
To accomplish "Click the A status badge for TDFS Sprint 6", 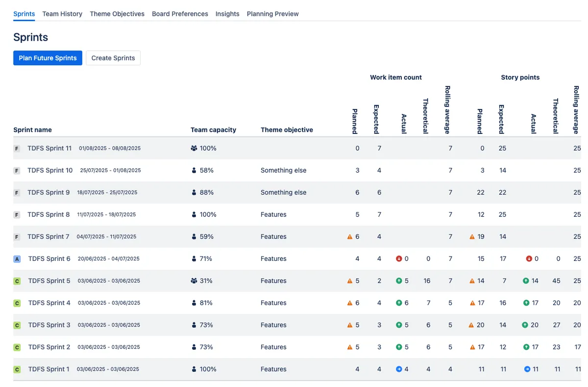I will (x=17, y=259).
